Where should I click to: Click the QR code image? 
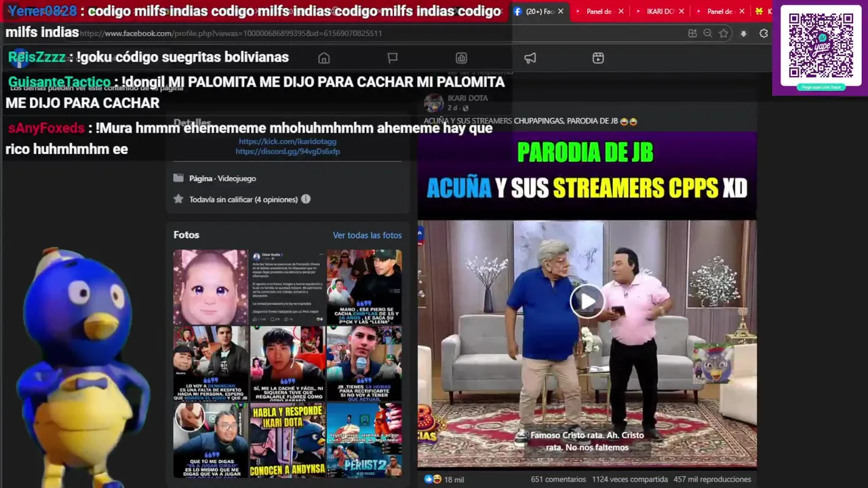coord(821,45)
